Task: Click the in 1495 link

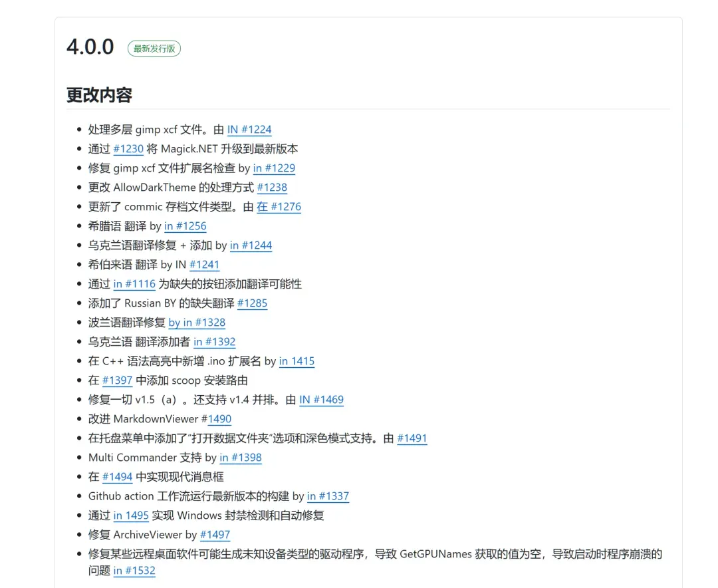Action: (131, 515)
